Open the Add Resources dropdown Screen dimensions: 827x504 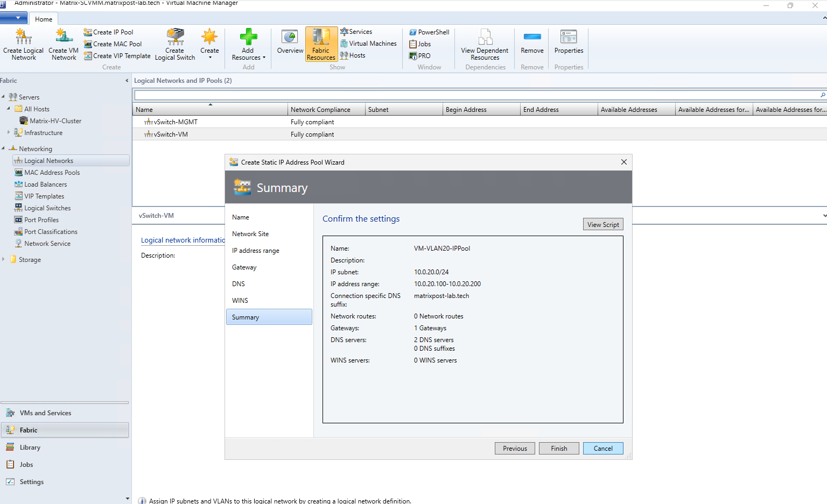248,44
